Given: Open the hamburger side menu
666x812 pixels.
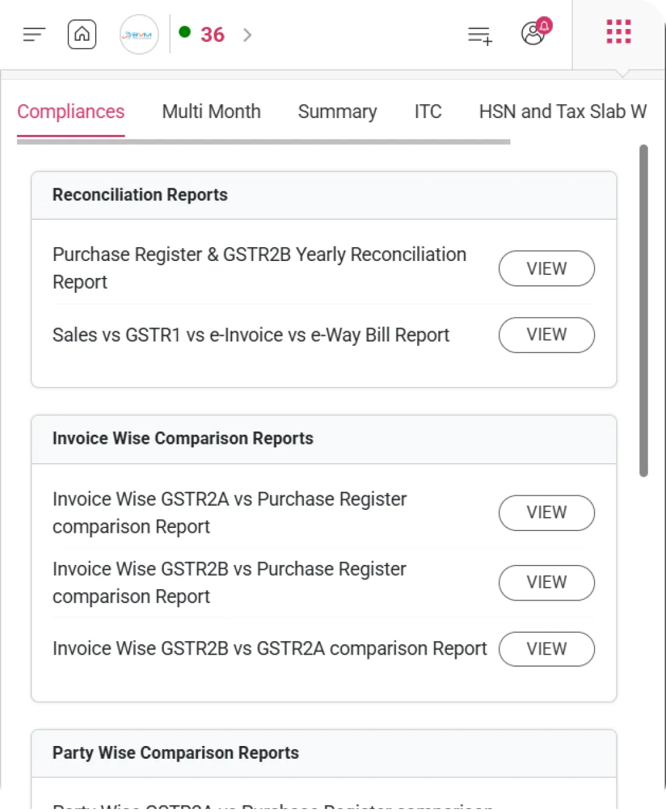Looking at the screenshot, I should [34, 35].
